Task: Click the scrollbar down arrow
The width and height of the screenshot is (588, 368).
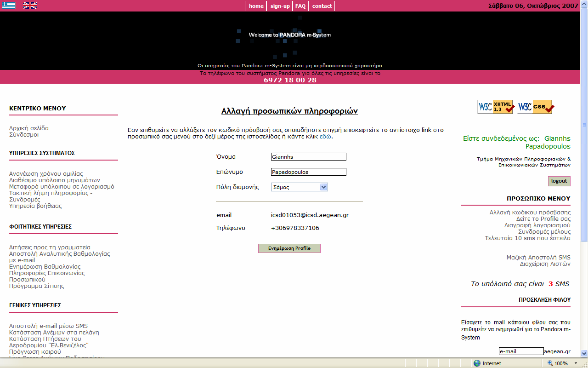Action: (584, 353)
